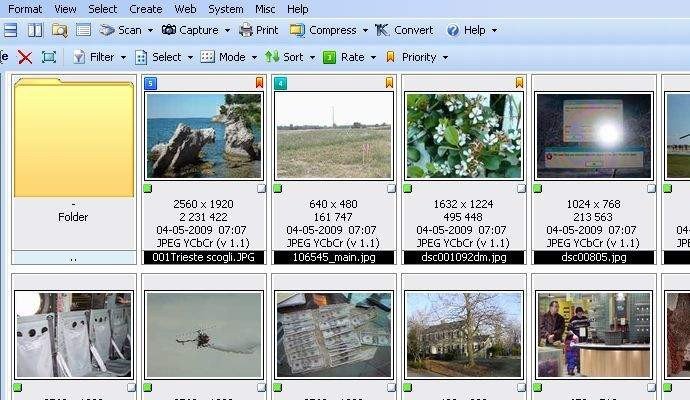Click the file name 106545_main.jpg
690x400 pixels.
(x=334, y=257)
